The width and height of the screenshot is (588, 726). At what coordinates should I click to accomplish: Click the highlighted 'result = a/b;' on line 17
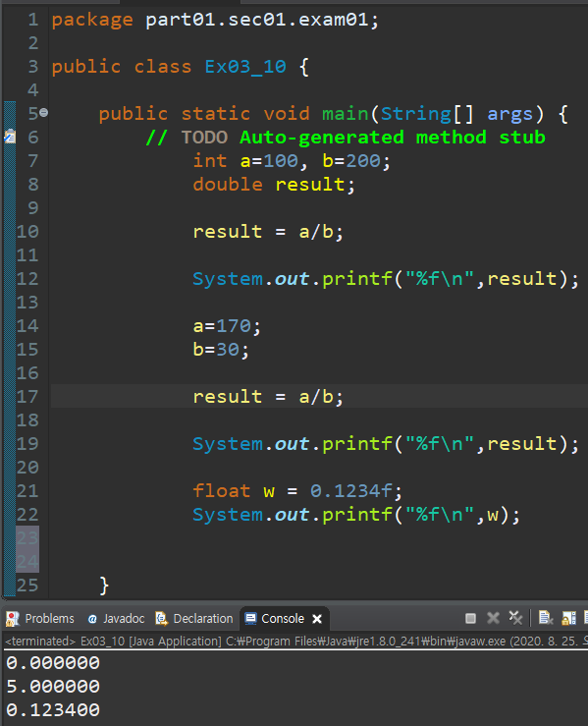coord(268,397)
